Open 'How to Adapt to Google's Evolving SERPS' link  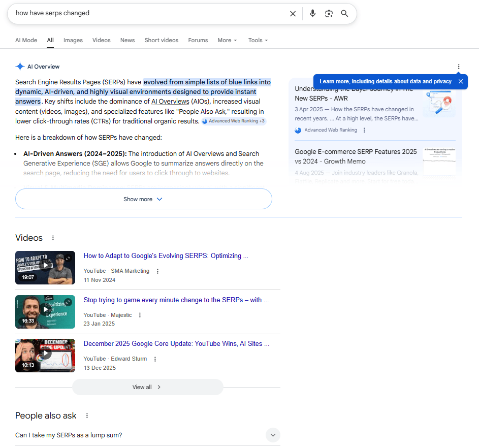pyautogui.click(x=166, y=256)
